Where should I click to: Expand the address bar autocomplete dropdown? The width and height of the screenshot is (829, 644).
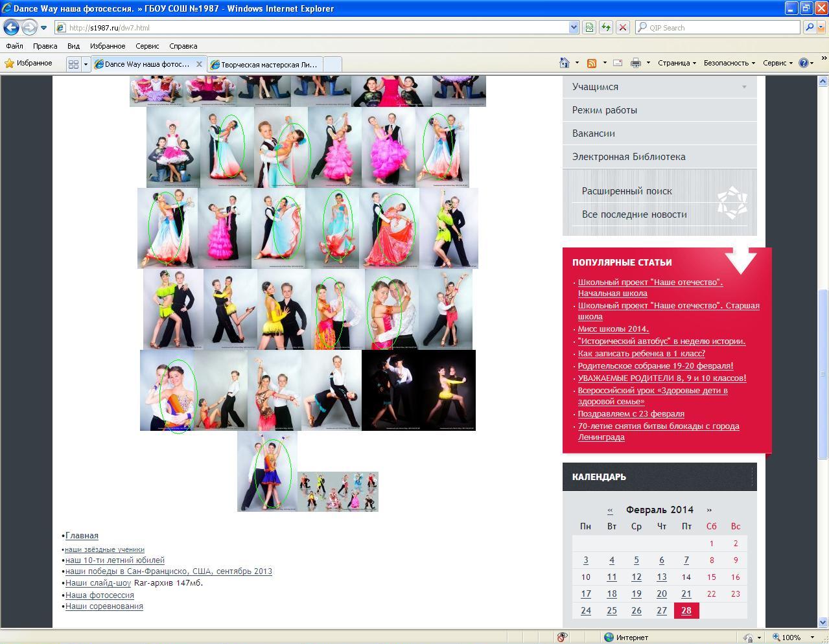[x=574, y=27]
